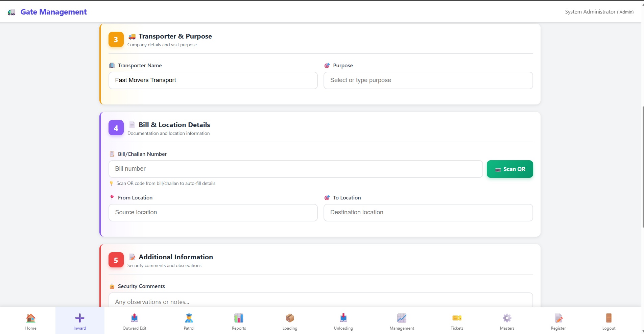Open the Unloading icon
Screen dimensions: 644x334
(x=343, y=318)
